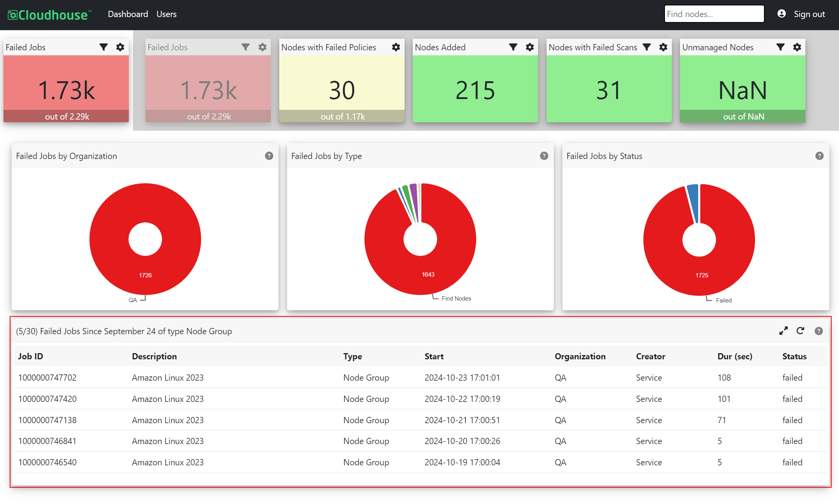Expand the failed jobs table fullscreen

pos(784,331)
